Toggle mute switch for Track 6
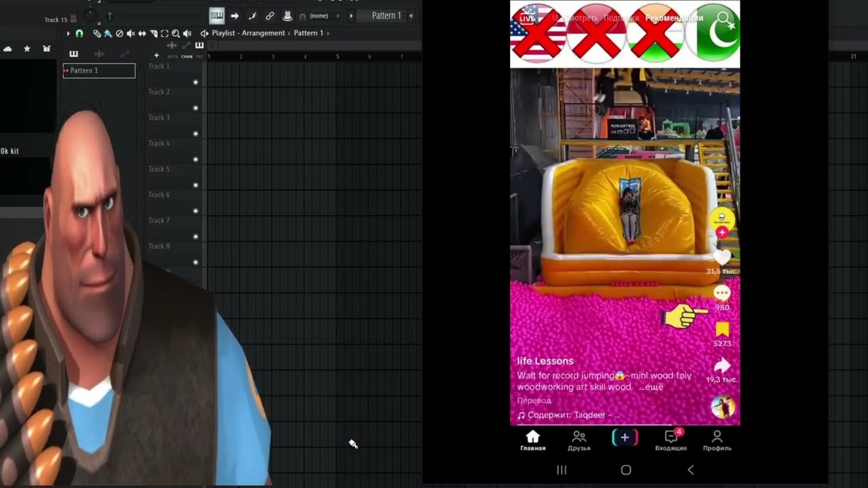Image resolution: width=868 pixels, height=488 pixels. pos(195,211)
